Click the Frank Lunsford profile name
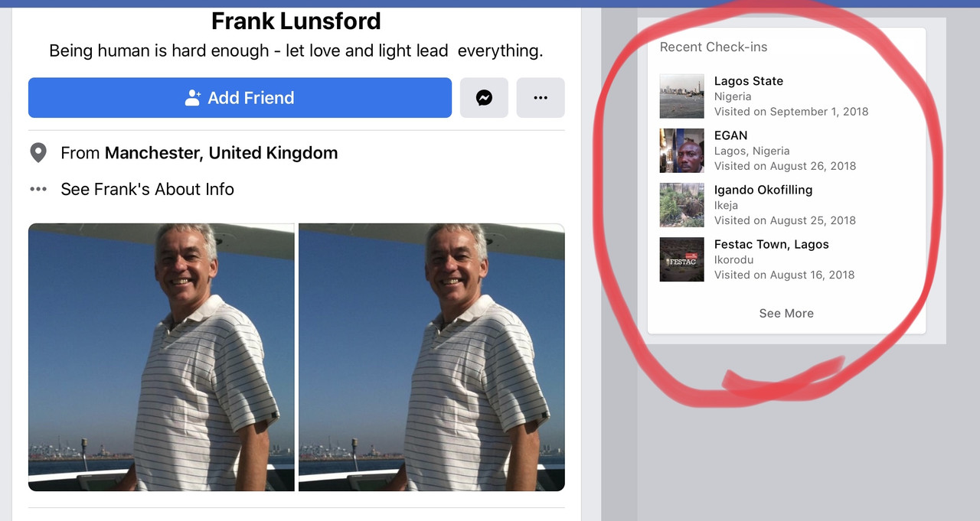The image size is (980, 521). click(296, 21)
